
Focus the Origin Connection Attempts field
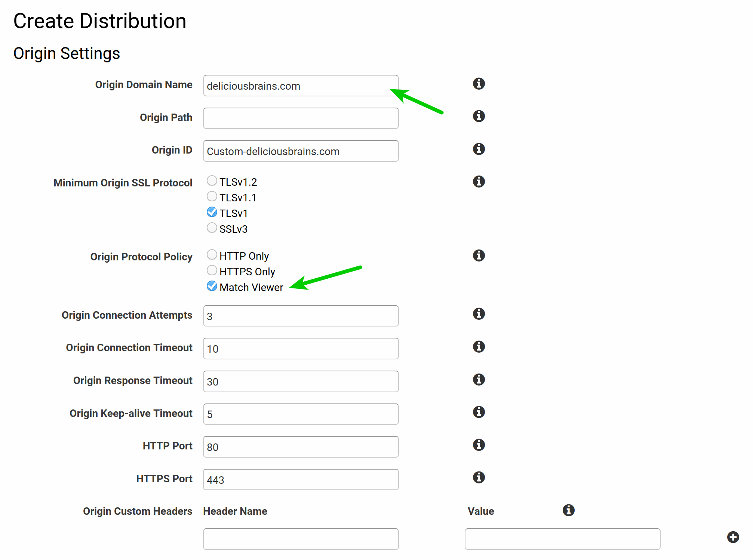[x=301, y=316]
